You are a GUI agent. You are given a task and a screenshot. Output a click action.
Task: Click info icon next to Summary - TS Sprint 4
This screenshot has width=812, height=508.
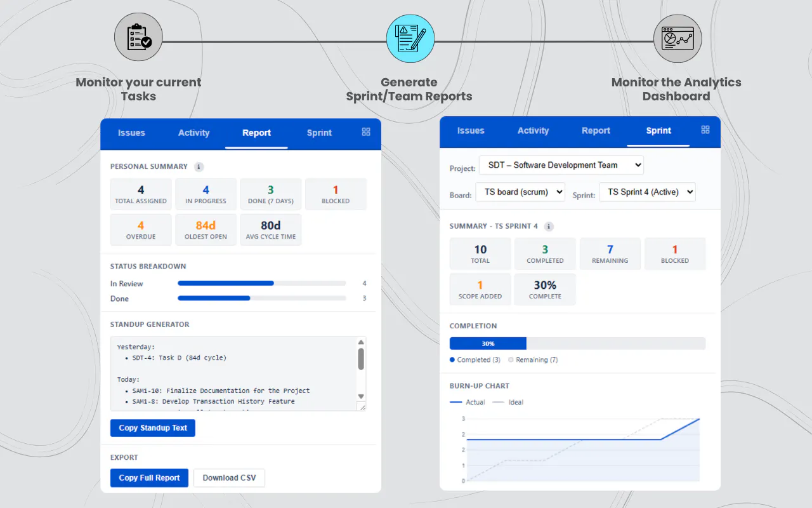(x=549, y=227)
